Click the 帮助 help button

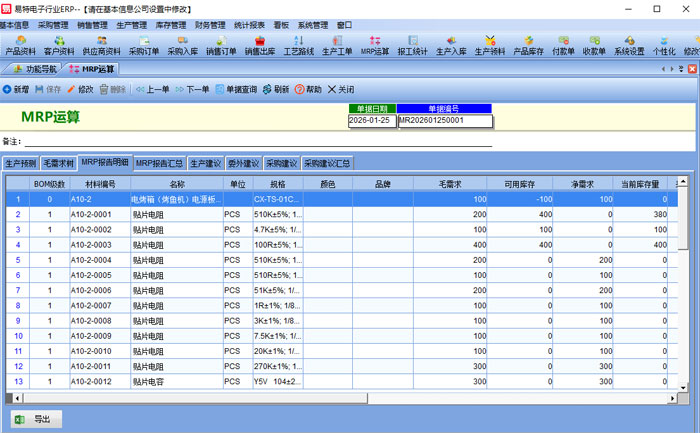pyautogui.click(x=308, y=89)
